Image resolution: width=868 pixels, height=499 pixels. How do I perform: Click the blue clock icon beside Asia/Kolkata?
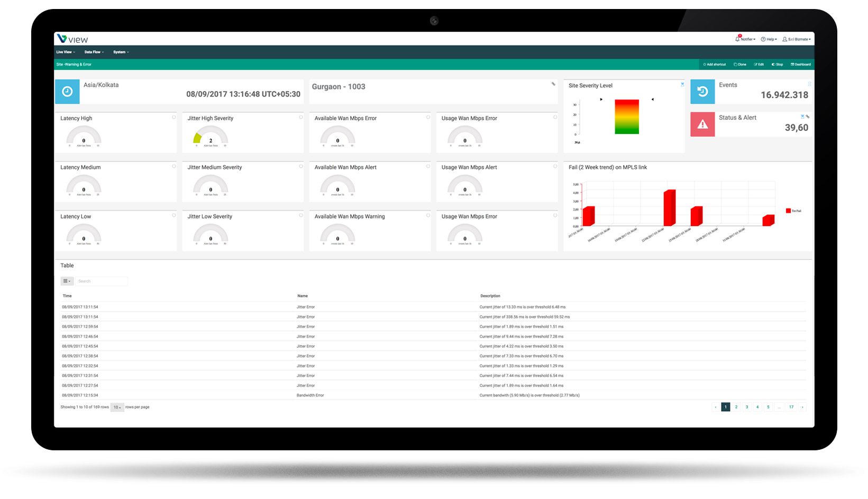click(67, 92)
